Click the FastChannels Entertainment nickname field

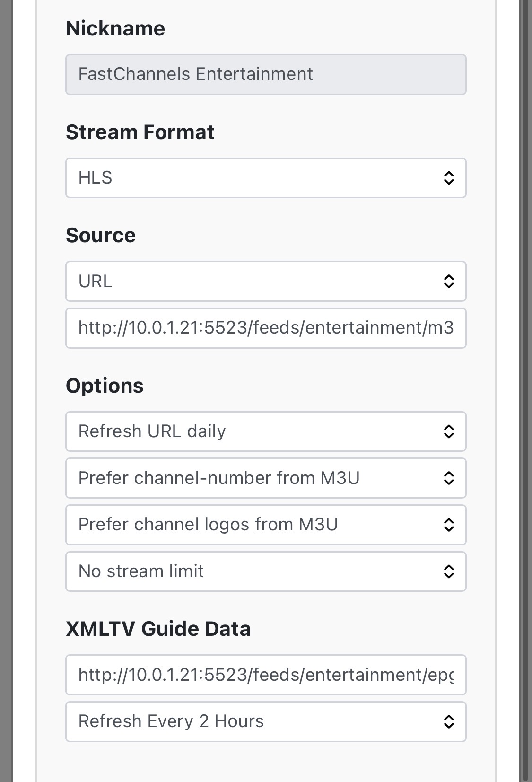[266, 74]
